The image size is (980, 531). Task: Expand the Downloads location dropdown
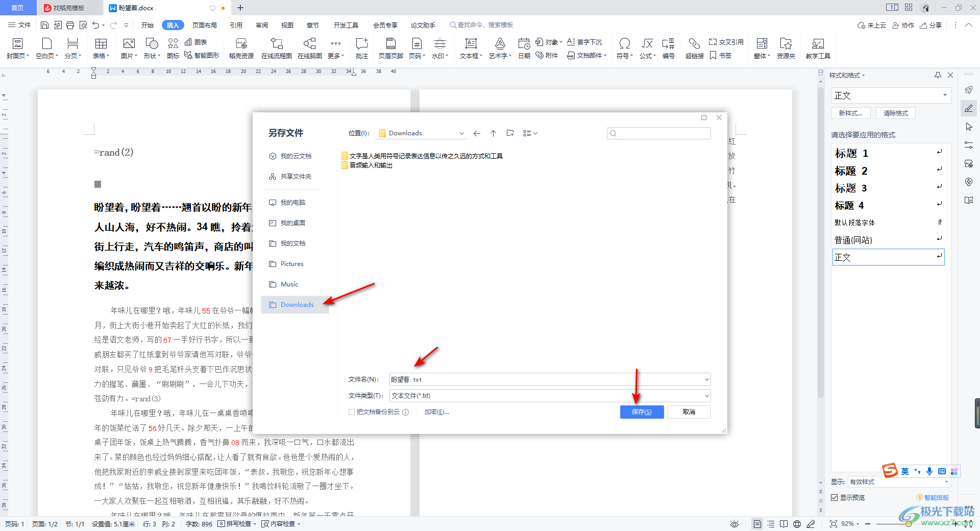[x=461, y=133]
